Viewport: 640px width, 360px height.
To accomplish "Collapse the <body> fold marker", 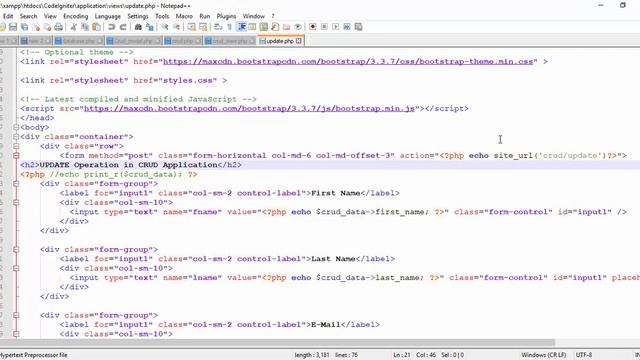I will [16, 127].
